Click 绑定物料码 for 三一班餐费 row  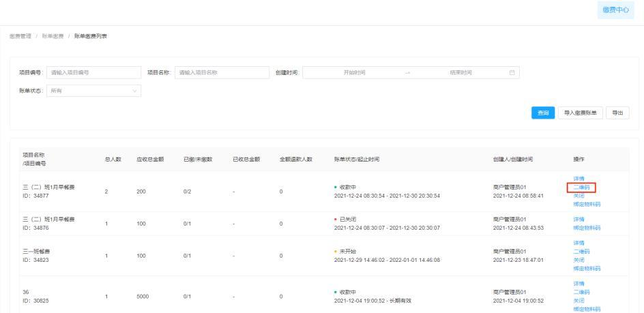587,268
